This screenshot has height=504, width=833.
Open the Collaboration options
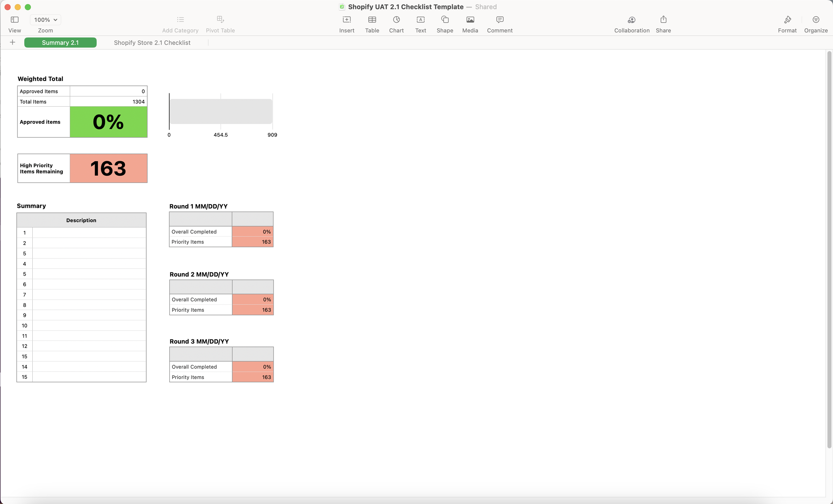[631, 20]
